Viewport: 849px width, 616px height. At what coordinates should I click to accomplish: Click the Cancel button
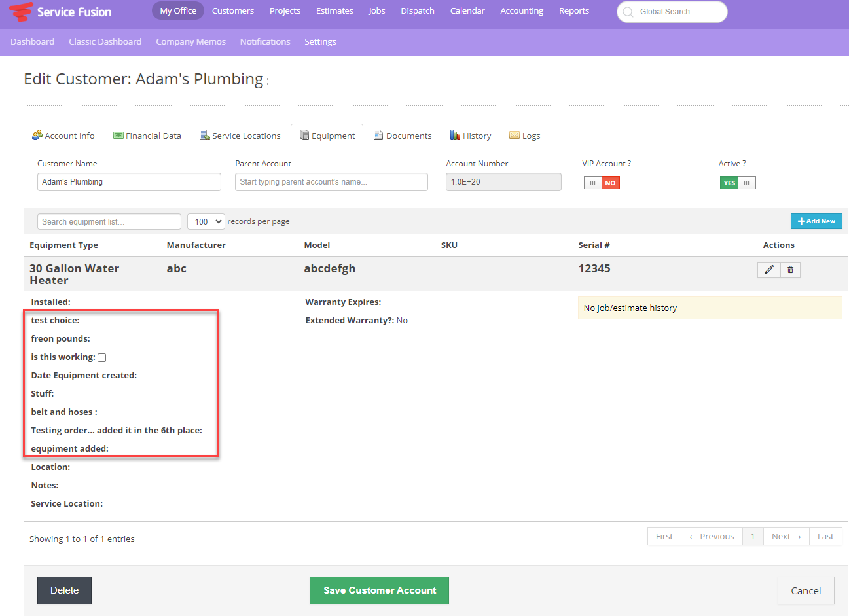pos(806,590)
